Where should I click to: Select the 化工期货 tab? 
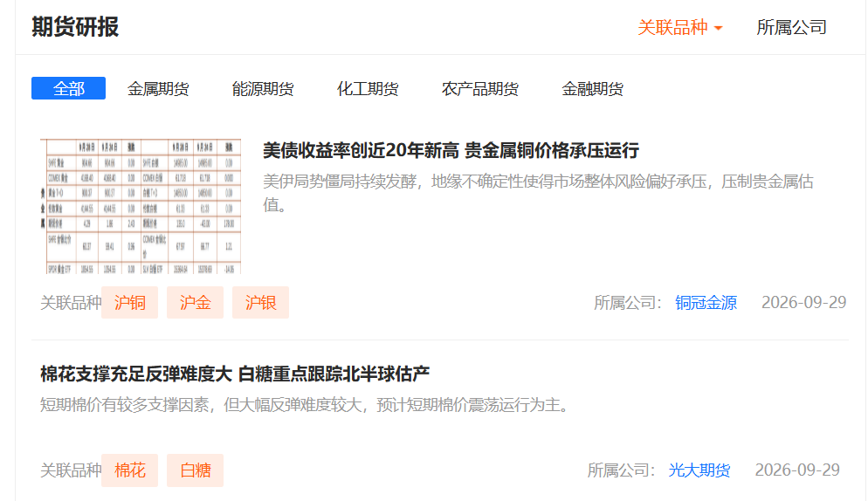pos(368,88)
